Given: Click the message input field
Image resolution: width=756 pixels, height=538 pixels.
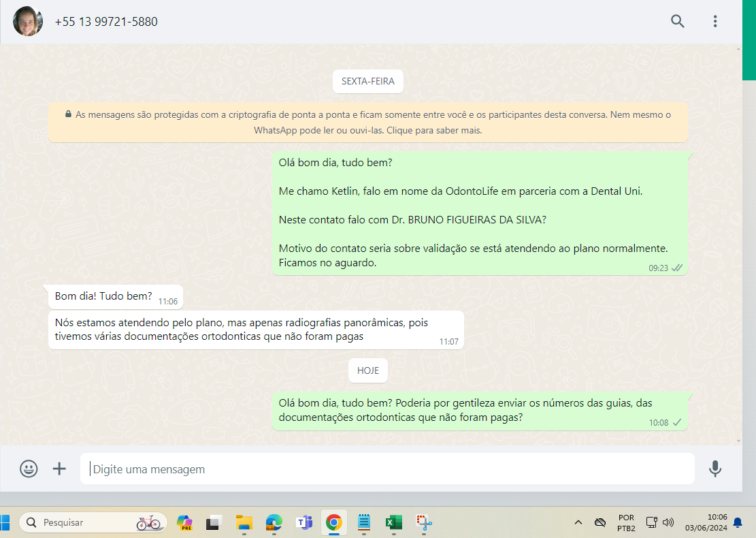Looking at the screenshot, I should 388,469.
